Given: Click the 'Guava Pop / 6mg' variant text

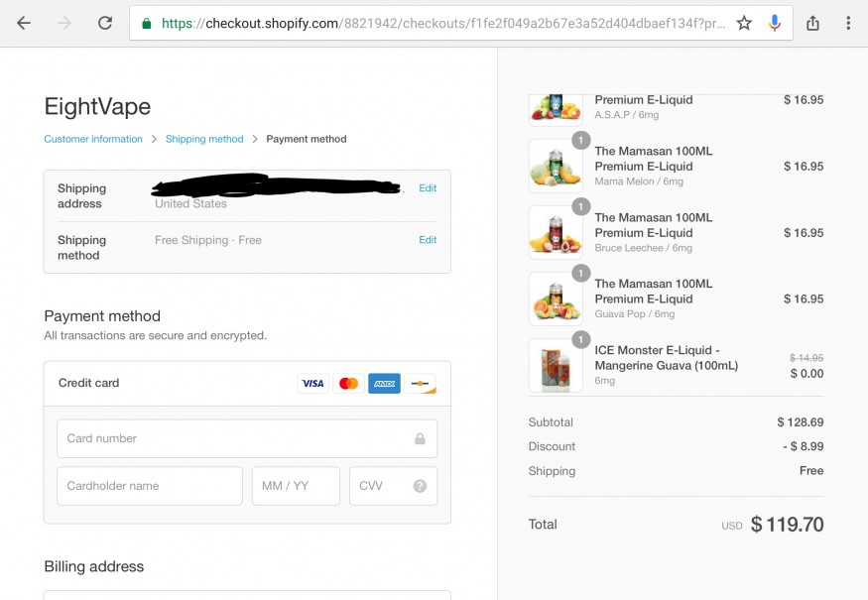Looking at the screenshot, I should 635,313.
